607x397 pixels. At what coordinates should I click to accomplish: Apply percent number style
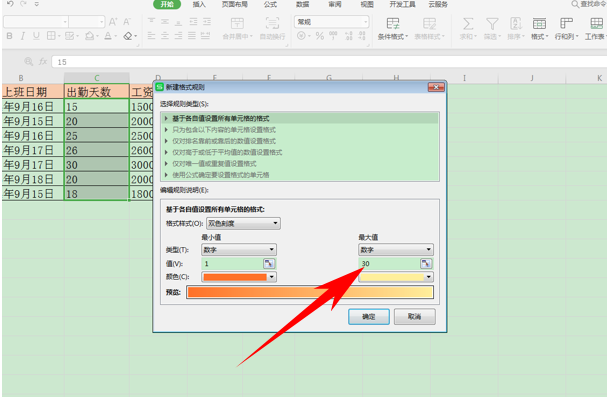319,36
